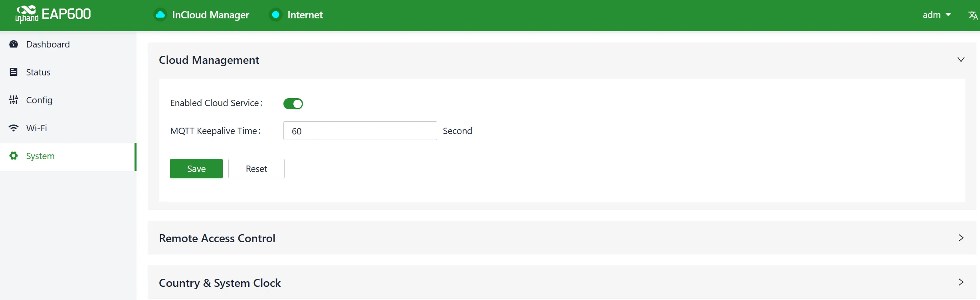Save the cloud management settings
The height and width of the screenshot is (300, 980).
coord(196,169)
